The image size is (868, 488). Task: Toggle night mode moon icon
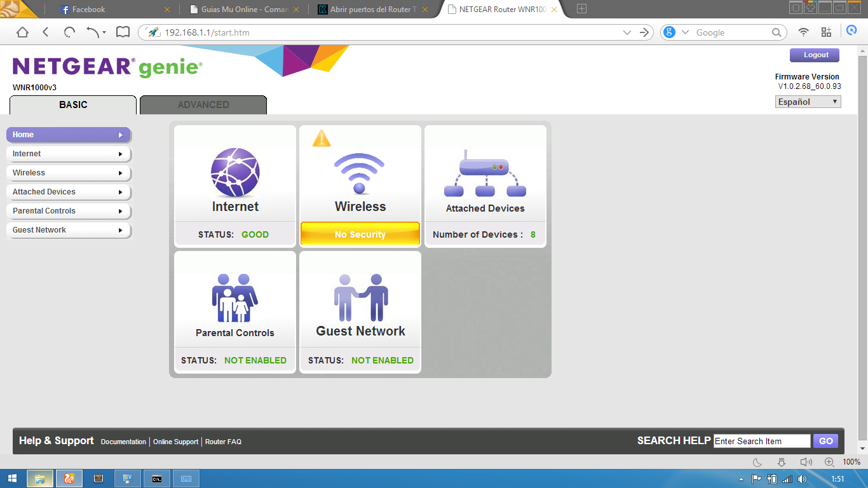pos(757,462)
